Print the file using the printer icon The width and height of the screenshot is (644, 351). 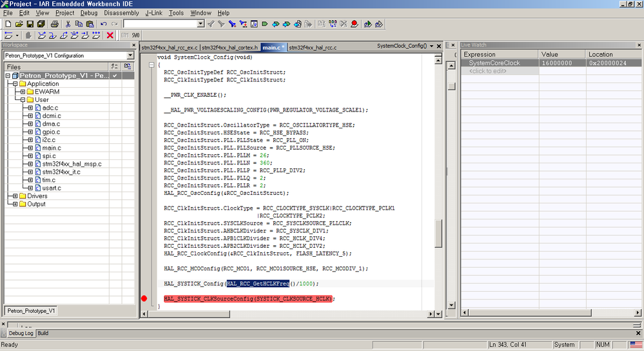click(54, 24)
